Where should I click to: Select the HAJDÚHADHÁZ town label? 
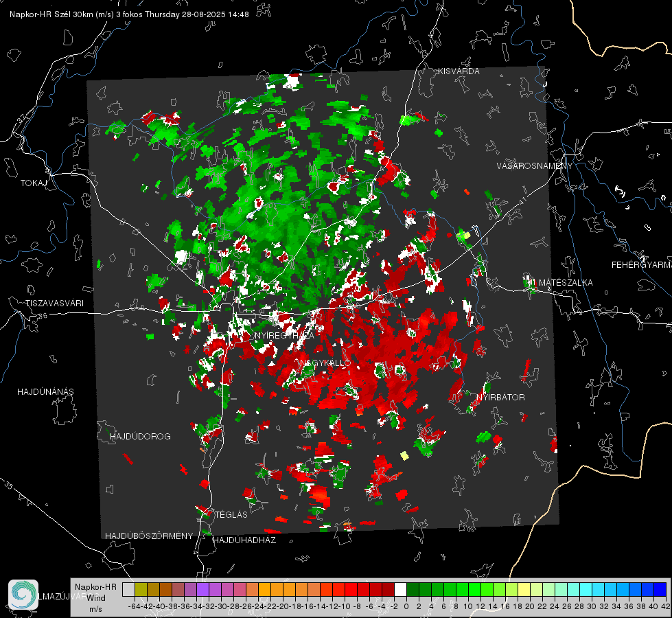coord(244,540)
